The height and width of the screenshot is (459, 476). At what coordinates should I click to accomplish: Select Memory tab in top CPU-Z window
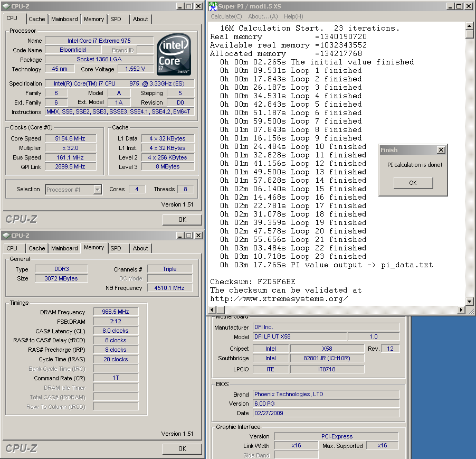click(94, 19)
